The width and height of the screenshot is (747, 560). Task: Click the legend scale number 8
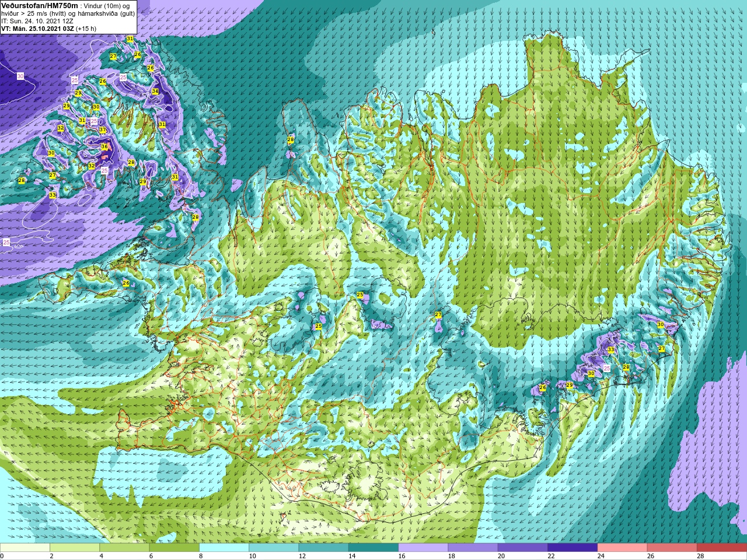coord(201,556)
